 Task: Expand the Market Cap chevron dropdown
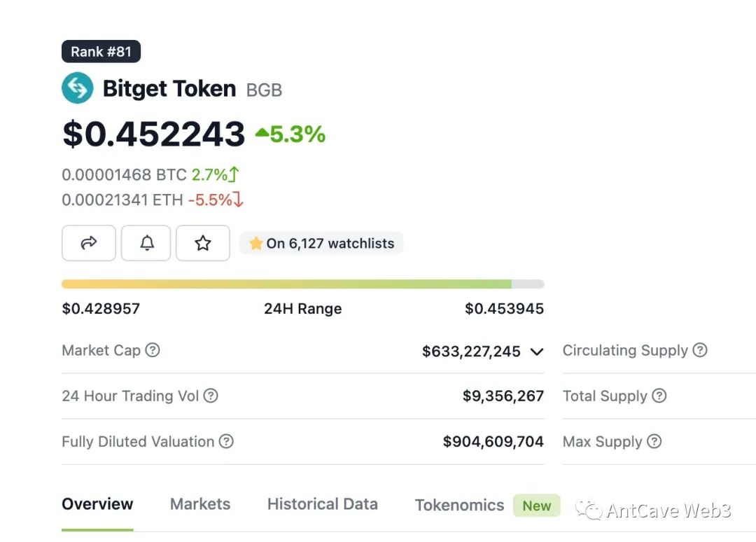537,352
